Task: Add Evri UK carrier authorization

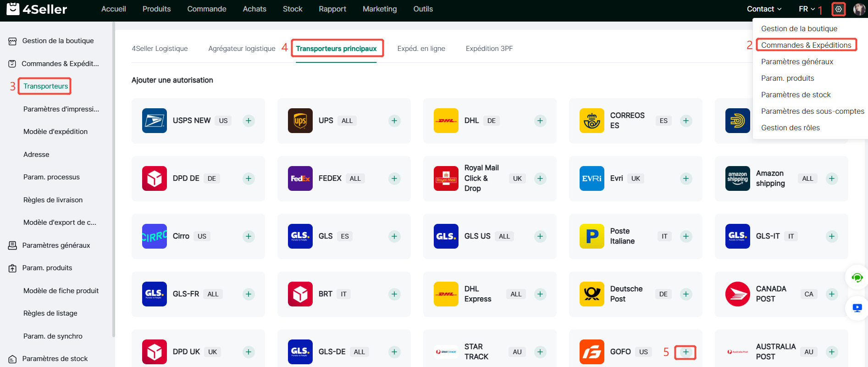Action: [686, 178]
